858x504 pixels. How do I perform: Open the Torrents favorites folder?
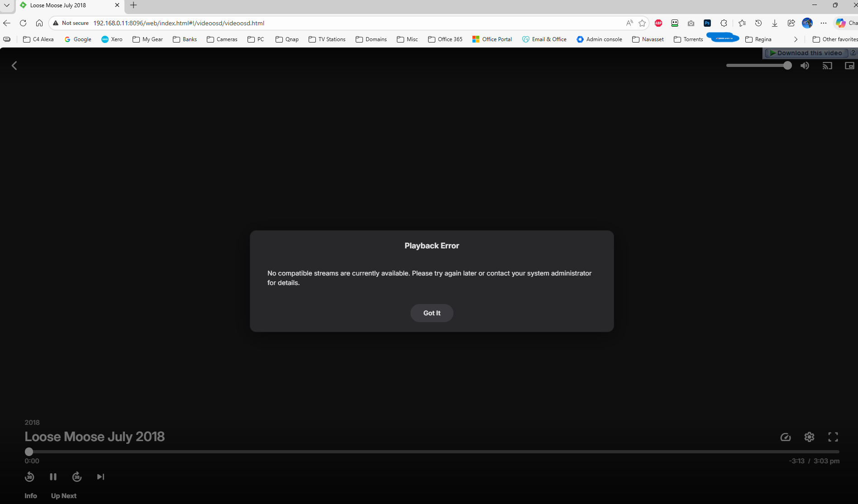pos(688,39)
